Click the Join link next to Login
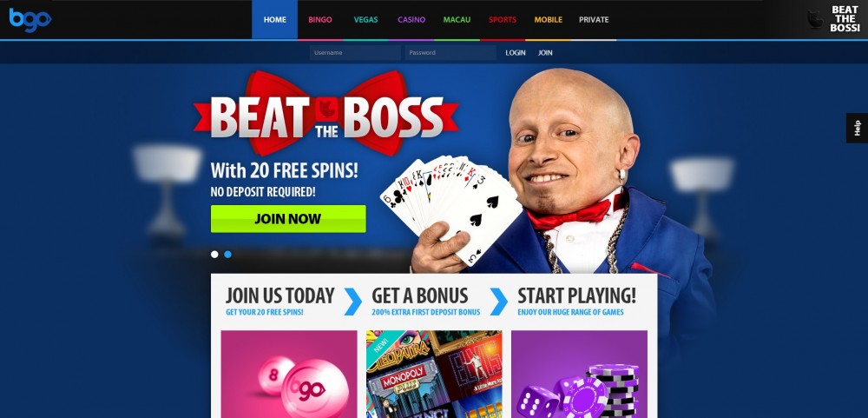 545,53
